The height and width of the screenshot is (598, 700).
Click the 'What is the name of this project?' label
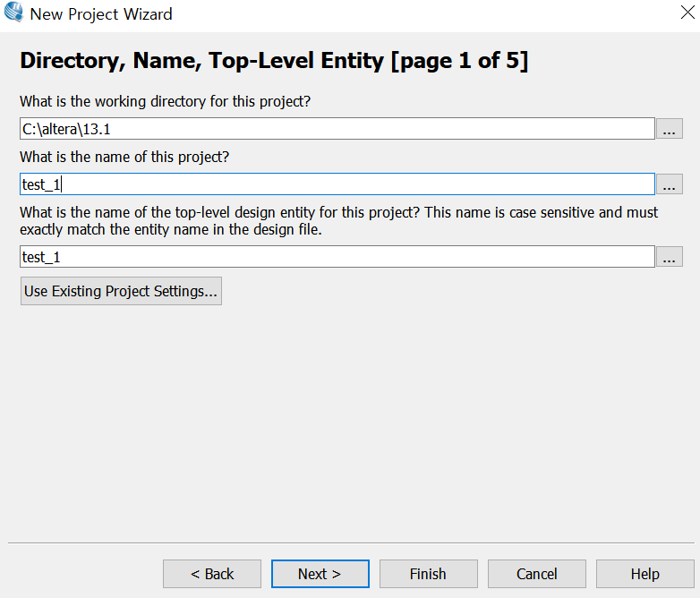(124, 158)
